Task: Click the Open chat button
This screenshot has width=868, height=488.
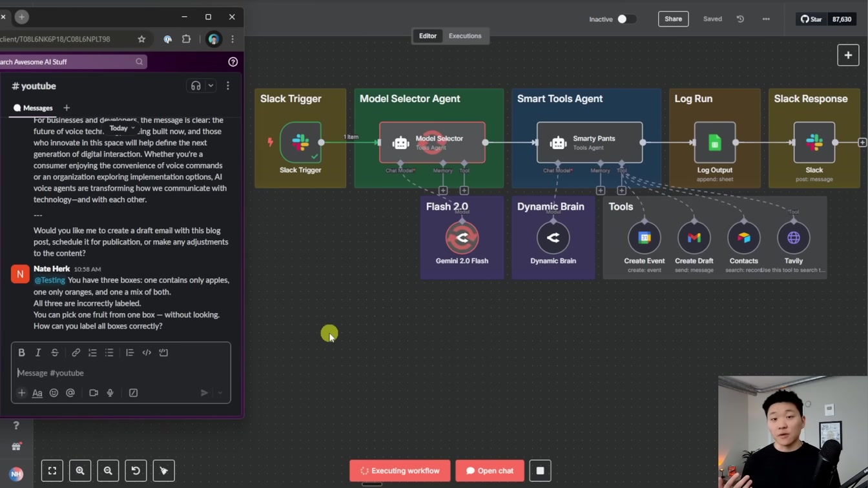Action: [x=490, y=471]
